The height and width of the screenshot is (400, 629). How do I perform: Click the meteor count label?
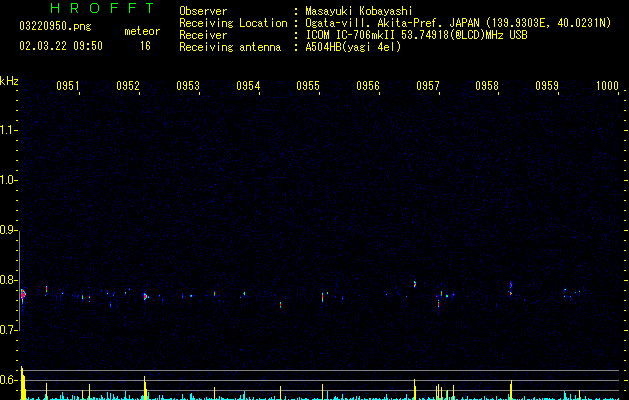pos(142,31)
